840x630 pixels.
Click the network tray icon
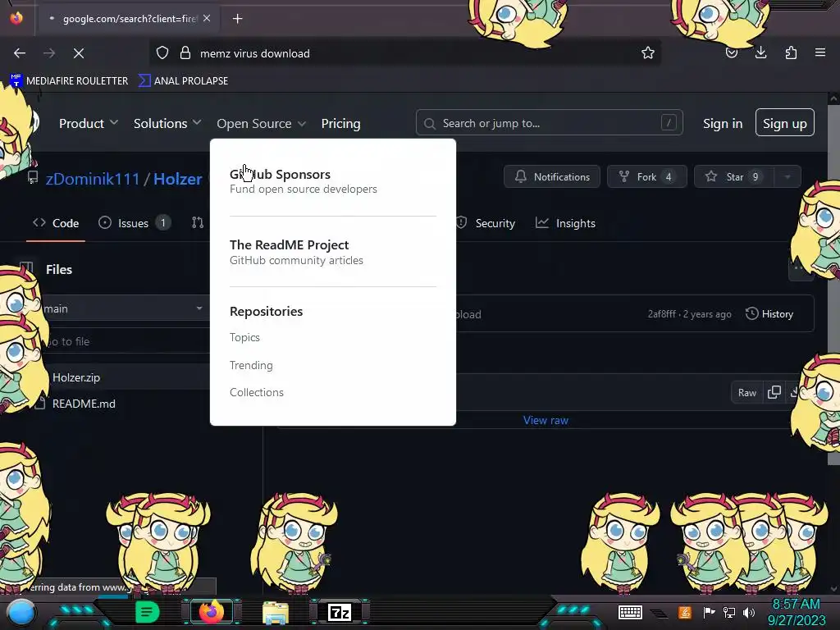pyautogui.click(x=728, y=612)
